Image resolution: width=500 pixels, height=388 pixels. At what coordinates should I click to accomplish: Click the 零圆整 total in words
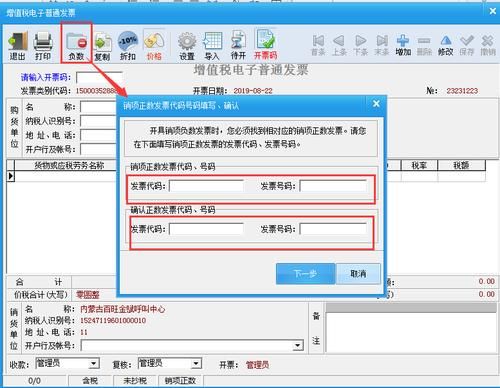click(88, 295)
